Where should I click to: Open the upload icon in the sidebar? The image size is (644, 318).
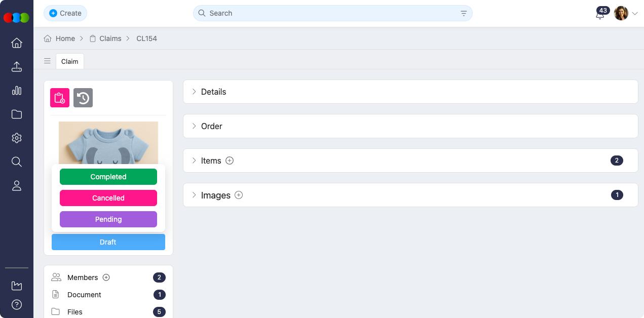pyautogui.click(x=17, y=67)
